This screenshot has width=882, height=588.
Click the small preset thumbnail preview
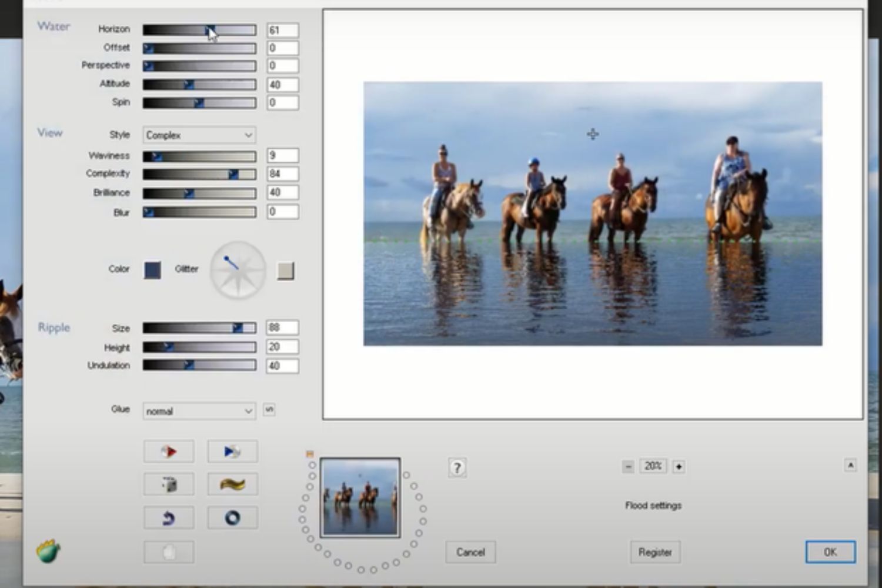click(x=360, y=497)
